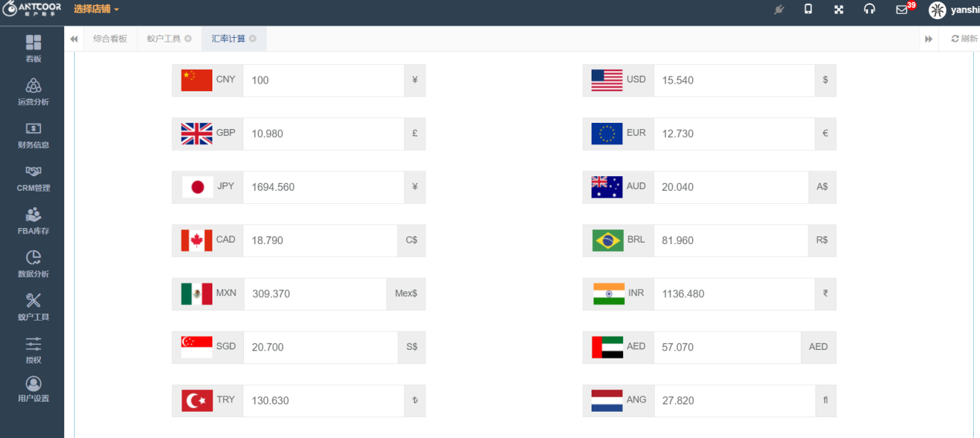Open the mail inbox with 39 badge

(902, 9)
